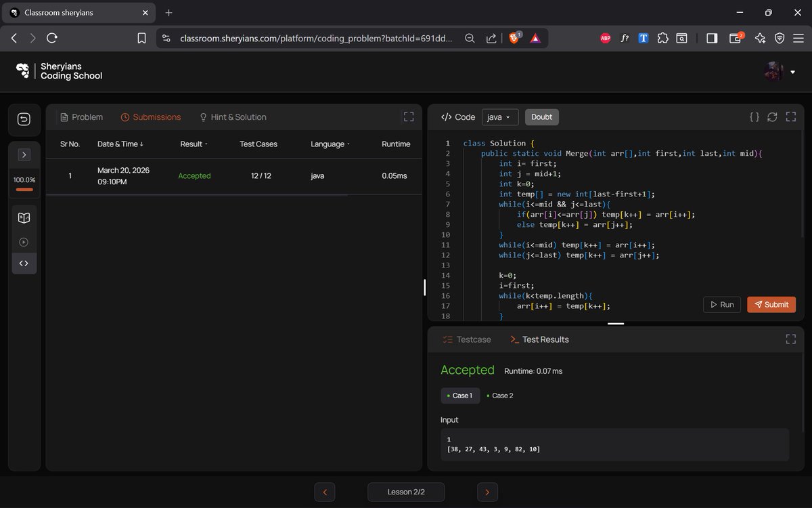Sort by Date & Time column
The image size is (812, 508).
(120, 144)
